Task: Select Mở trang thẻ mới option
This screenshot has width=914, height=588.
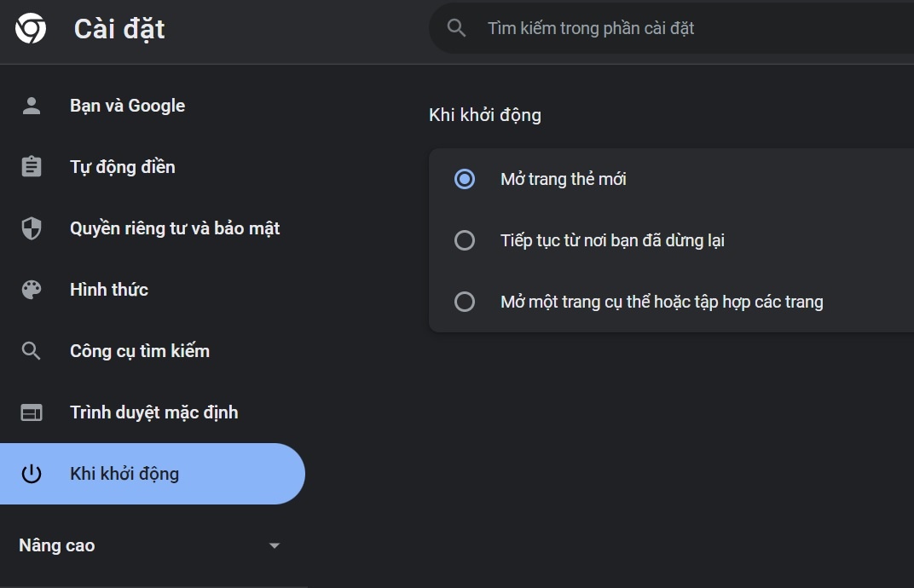Action: point(465,179)
